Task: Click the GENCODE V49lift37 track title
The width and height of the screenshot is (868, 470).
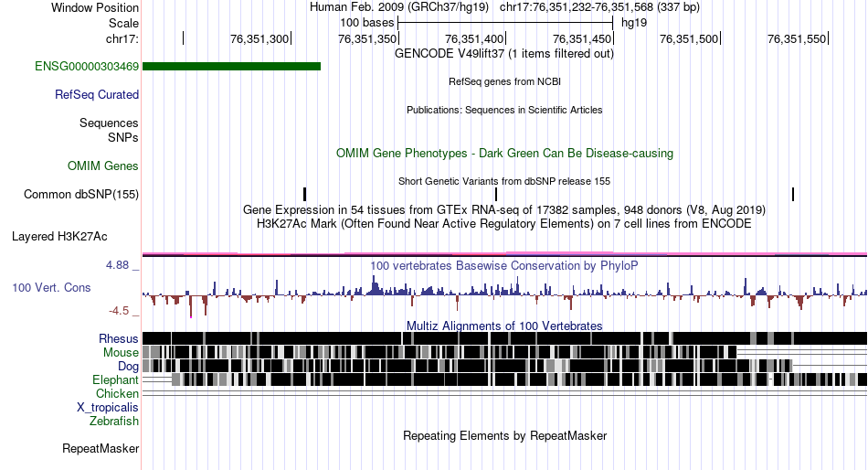Action: (504, 54)
